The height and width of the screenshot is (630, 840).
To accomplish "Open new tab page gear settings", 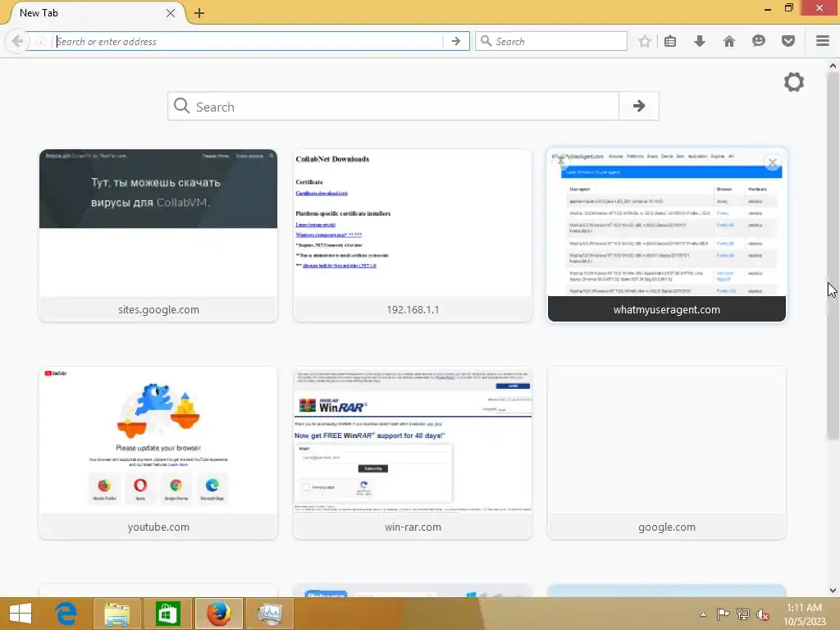I will 793,82.
